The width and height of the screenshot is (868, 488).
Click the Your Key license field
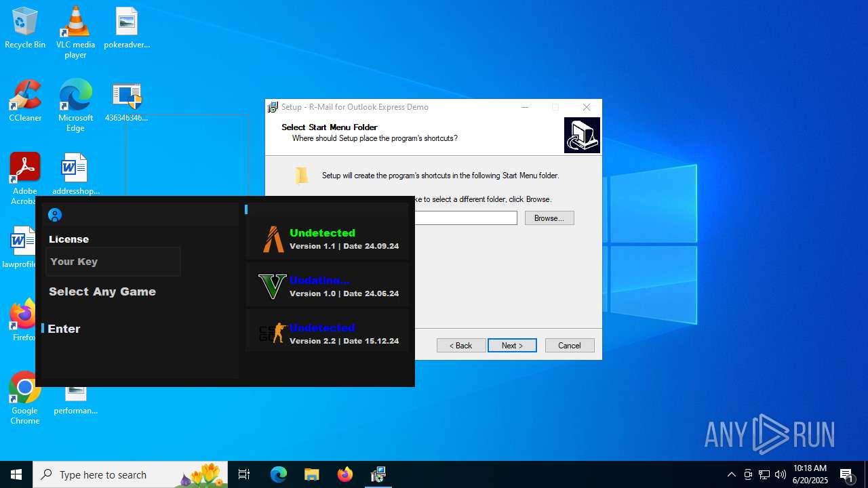113,262
